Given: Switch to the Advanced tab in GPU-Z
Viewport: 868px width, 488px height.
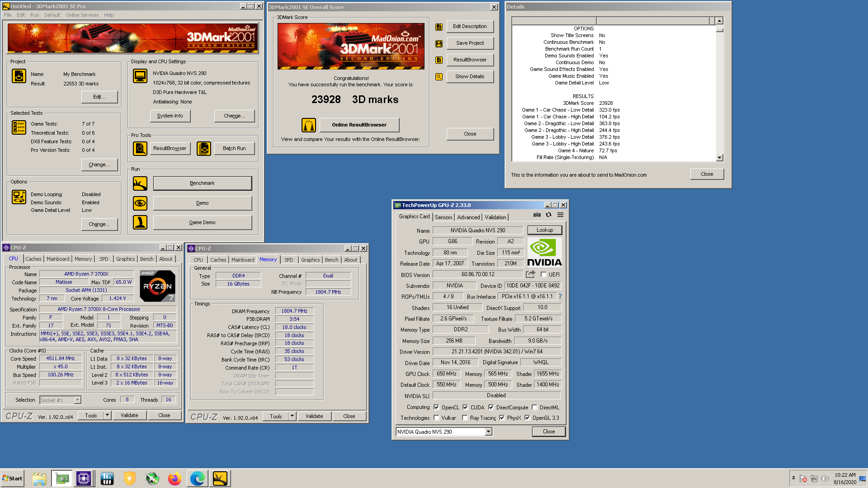Looking at the screenshot, I should pos(468,217).
